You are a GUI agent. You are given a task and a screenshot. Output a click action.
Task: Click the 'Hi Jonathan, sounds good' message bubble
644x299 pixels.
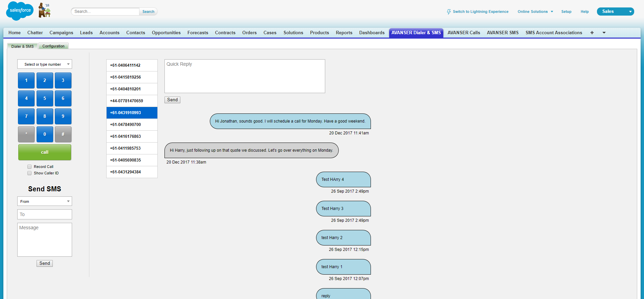tap(290, 121)
